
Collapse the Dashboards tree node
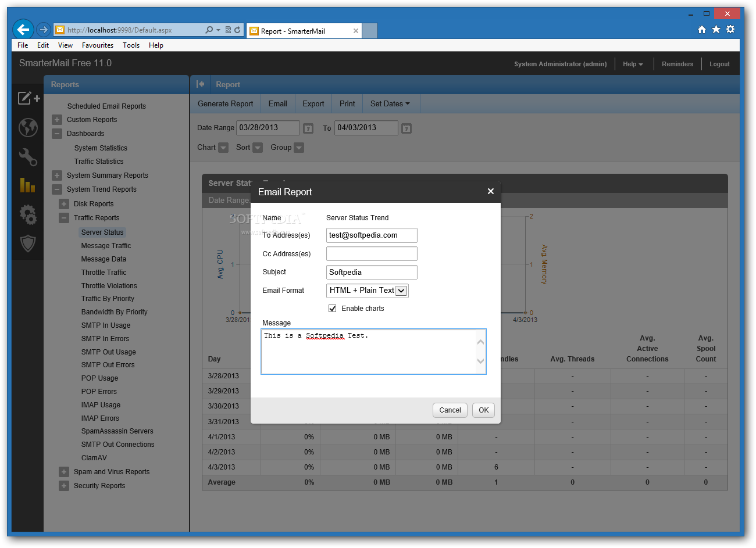[57, 134]
